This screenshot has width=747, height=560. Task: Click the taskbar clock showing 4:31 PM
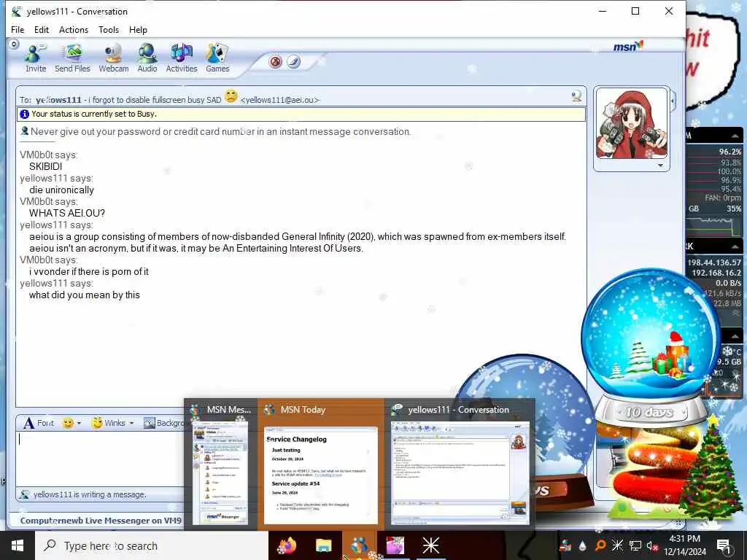(x=685, y=545)
